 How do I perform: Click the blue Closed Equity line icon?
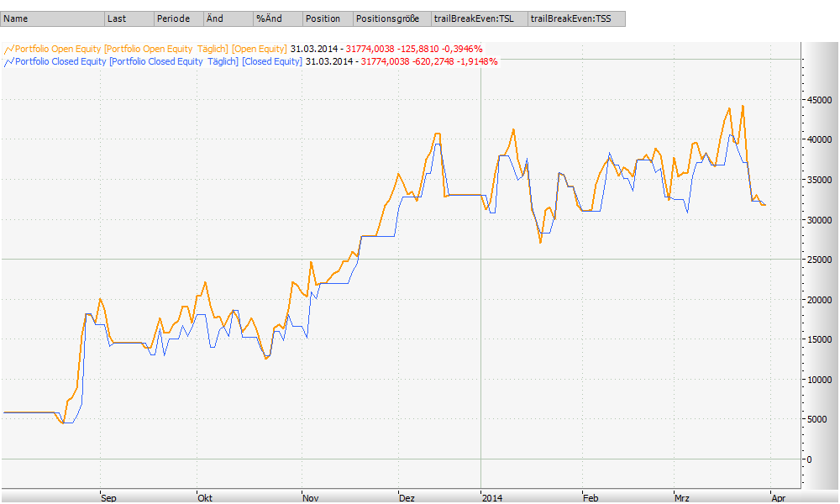[x=9, y=61]
